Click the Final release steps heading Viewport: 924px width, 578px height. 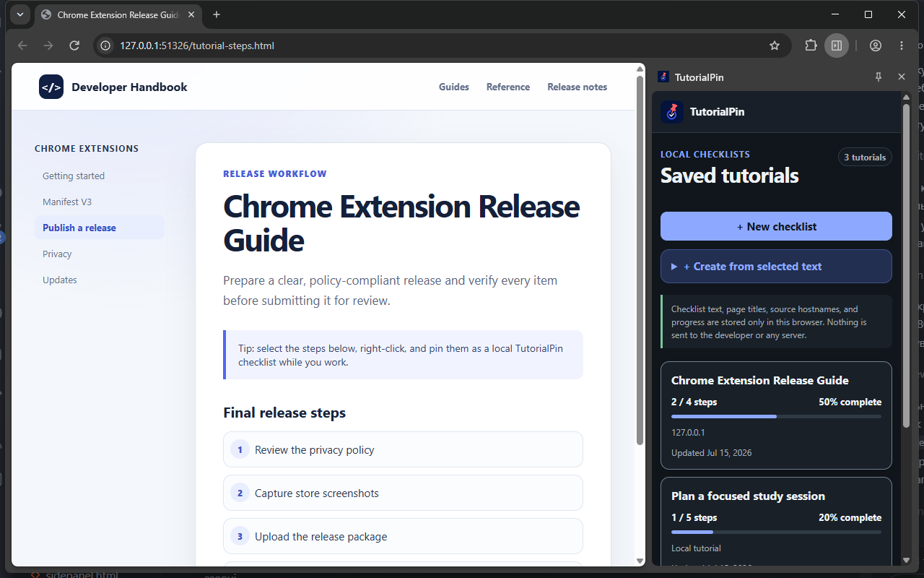284,413
